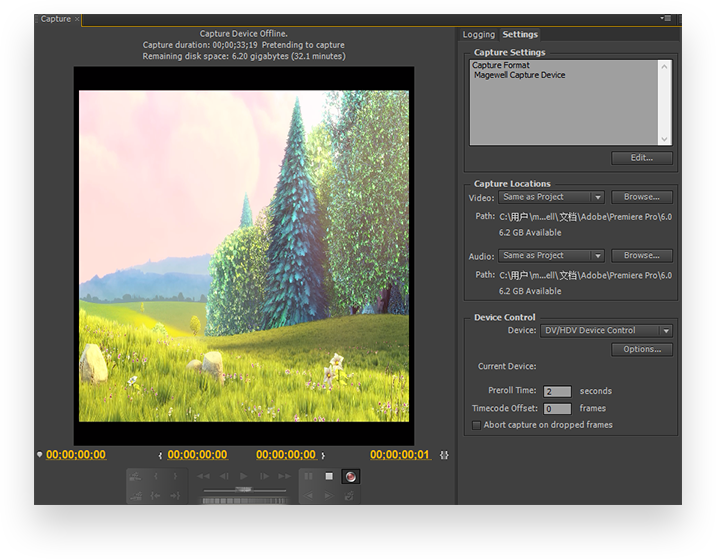Select the Settings tab
Viewport: 716px width, 559px height.
520,35
